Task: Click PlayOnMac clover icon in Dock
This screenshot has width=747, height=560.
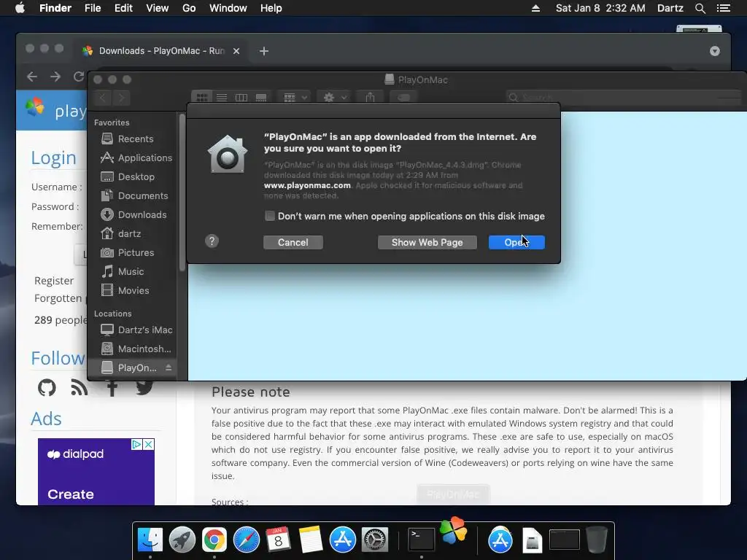Action: [454, 530]
